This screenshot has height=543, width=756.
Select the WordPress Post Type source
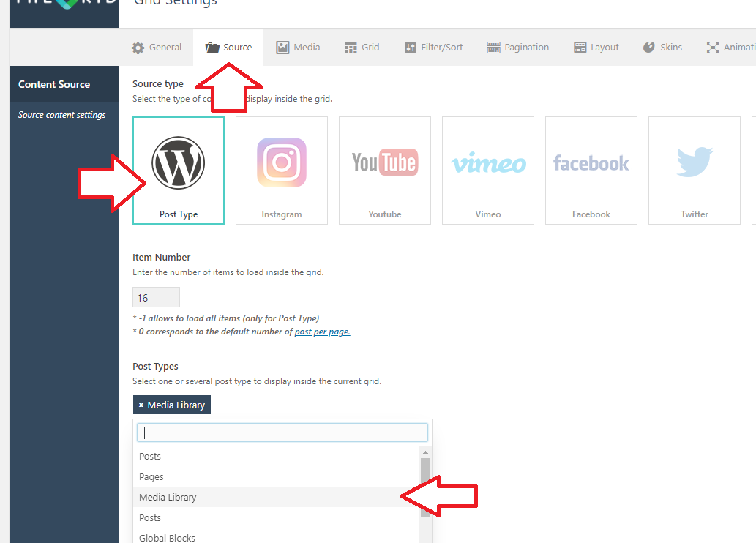tap(179, 171)
